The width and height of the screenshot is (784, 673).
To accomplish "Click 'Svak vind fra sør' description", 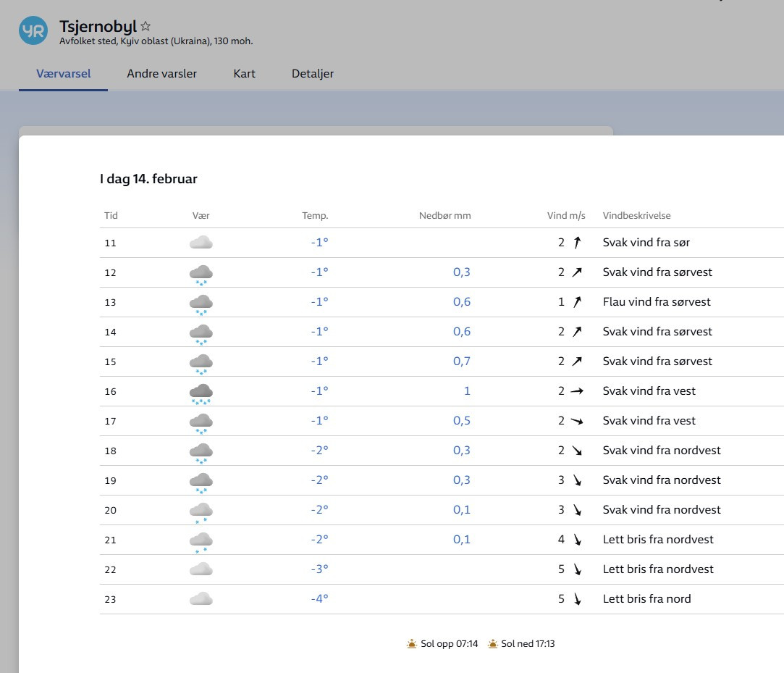I will 646,243.
